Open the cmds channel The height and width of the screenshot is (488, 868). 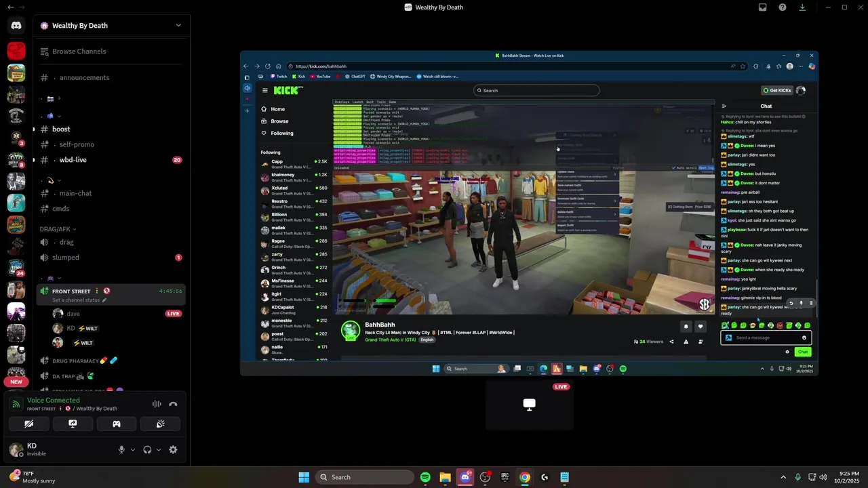(113, 209)
